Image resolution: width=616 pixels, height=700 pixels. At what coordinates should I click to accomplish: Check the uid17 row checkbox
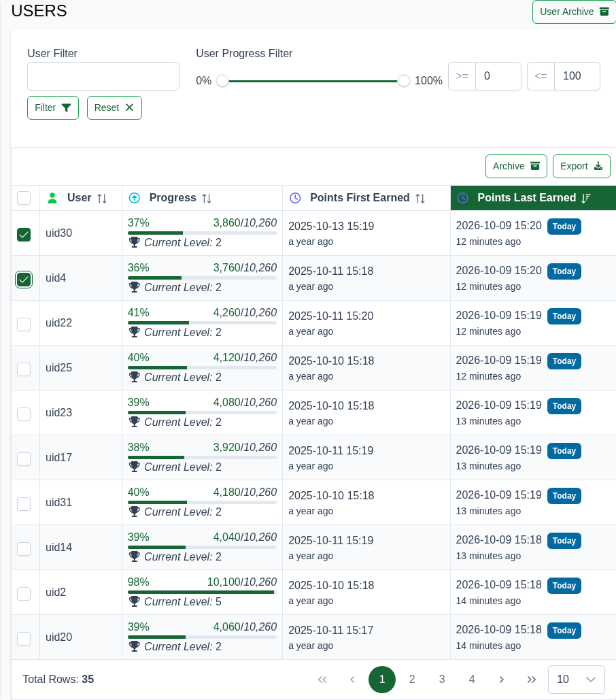click(24, 459)
